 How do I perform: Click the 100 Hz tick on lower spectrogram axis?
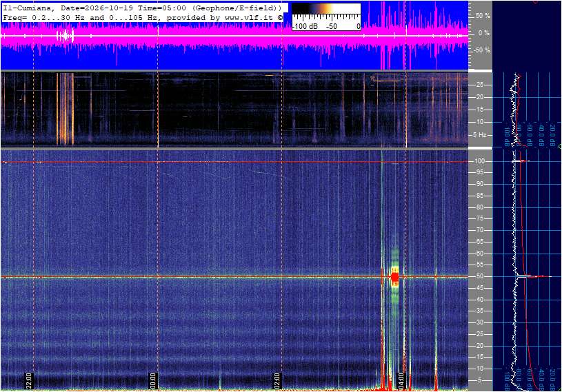click(479, 161)
